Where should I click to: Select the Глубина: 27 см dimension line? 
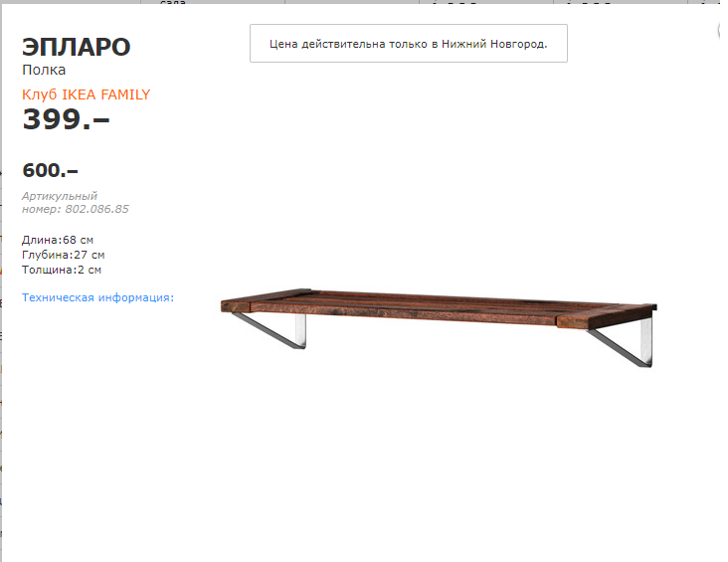[63, 255]
